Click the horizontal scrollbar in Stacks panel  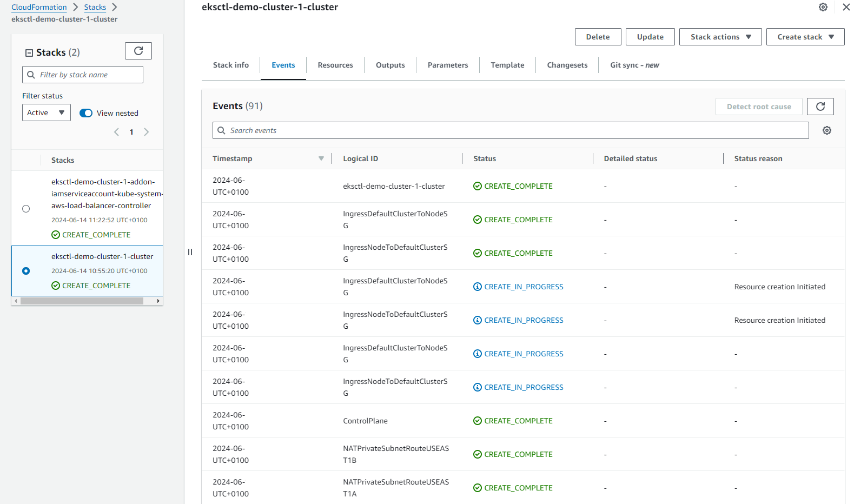[x=82, y=301]
